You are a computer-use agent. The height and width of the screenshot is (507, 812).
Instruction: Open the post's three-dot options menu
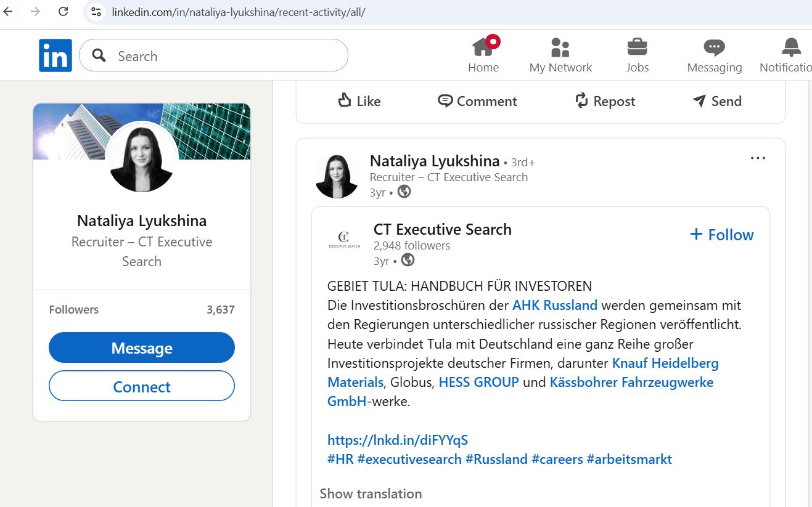[758, 158]
